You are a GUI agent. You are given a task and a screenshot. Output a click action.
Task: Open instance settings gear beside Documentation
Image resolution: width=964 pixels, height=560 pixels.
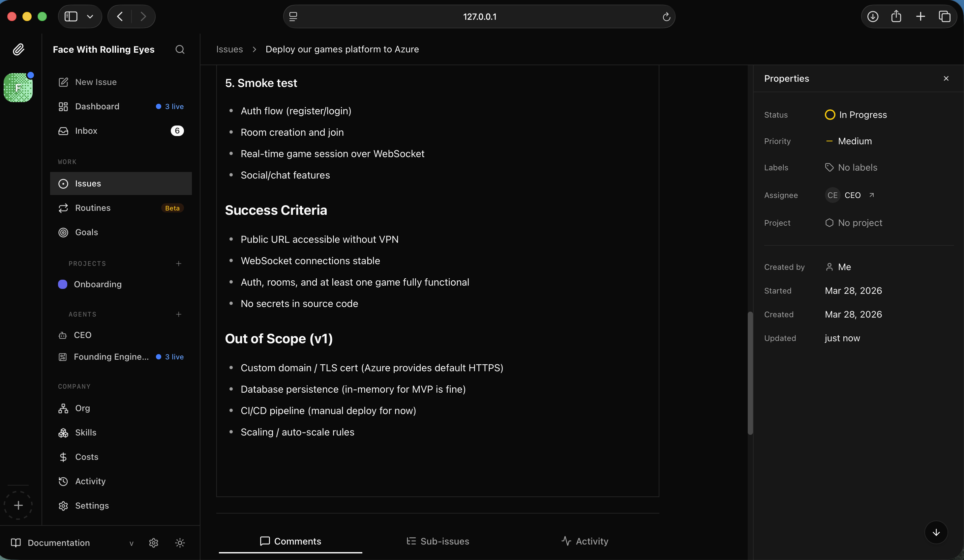coord(153,543)
